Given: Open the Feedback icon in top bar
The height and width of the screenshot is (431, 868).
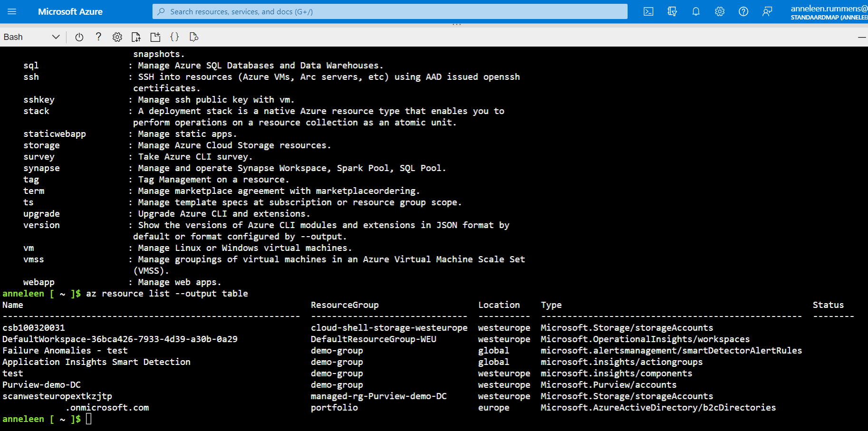Looking at the screenshot, I should [767, 11].
